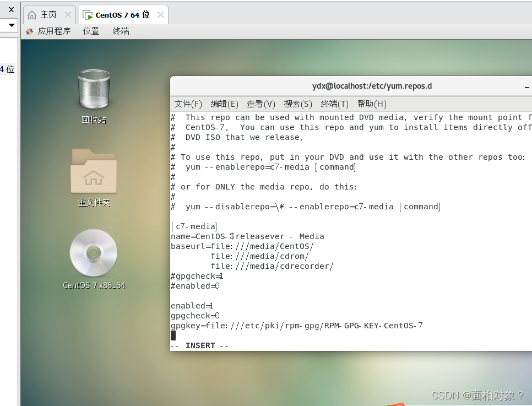Open the 文件(F) menu of the terminal

pyautogui.click(x=188, y=104)
